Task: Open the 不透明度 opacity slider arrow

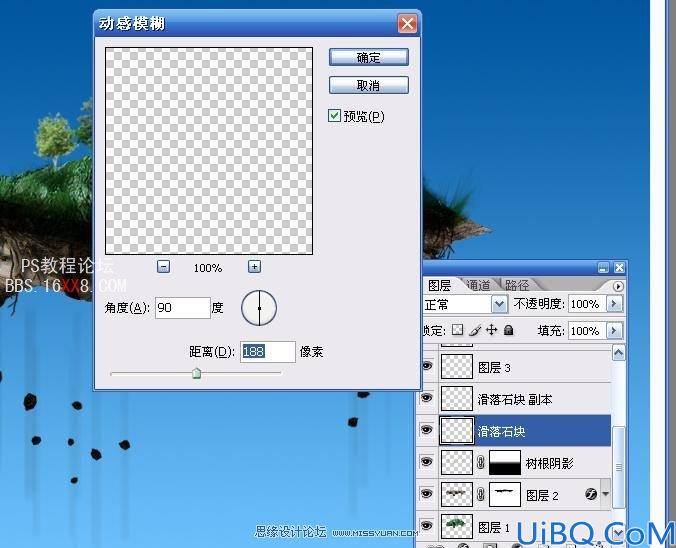Action: [614, 304]
